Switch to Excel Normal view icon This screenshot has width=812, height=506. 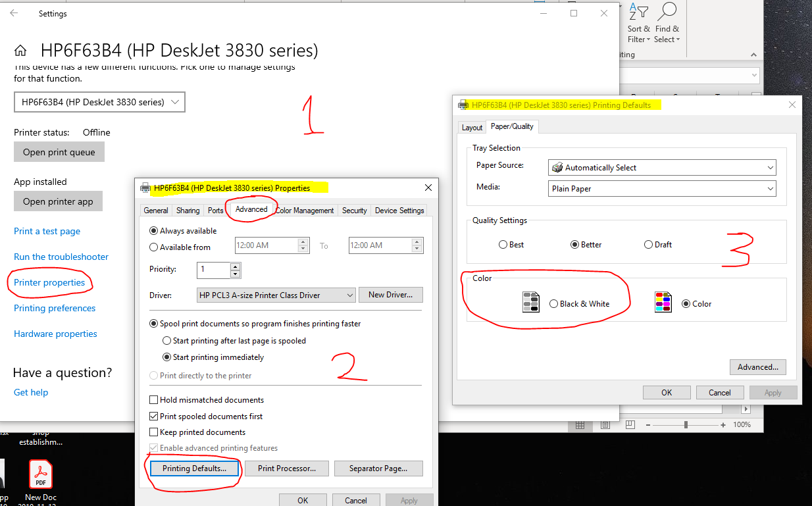point(580,425)
